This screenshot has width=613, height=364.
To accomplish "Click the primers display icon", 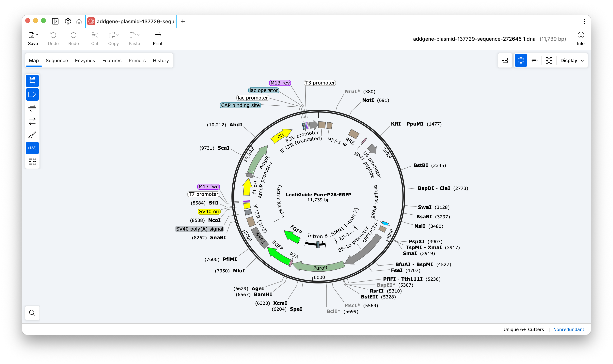I will [32, 108].
